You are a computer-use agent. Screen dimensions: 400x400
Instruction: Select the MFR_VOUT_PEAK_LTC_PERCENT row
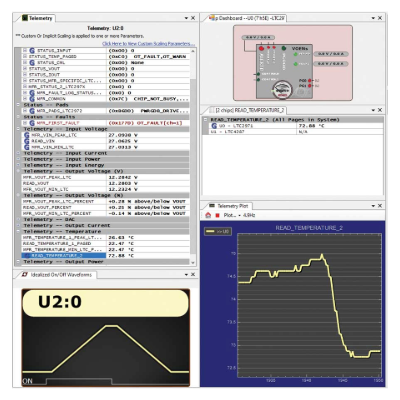click(106, 202)
